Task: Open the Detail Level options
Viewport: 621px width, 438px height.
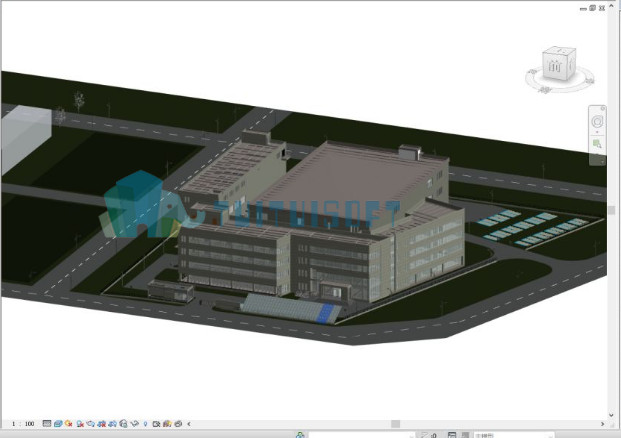Action: pos(47,424)
